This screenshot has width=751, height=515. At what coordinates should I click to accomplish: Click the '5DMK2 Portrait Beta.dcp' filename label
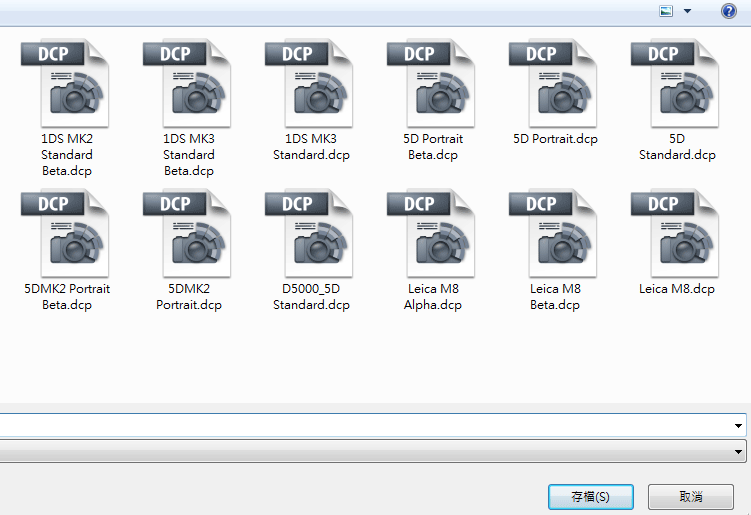click(67, 297)
